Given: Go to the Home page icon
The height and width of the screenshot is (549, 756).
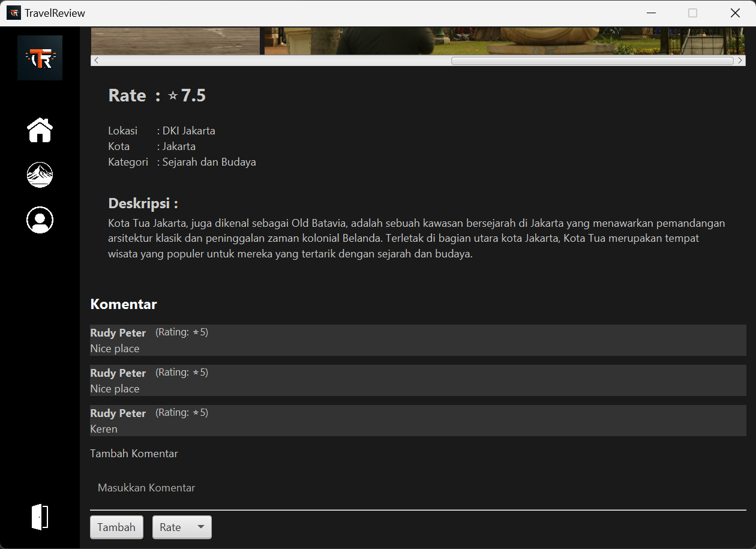Looking at the screenshot, I should pos(40,130).
